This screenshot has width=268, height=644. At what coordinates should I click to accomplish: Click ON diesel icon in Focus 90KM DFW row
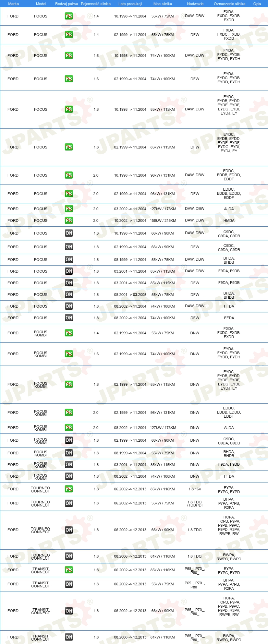click(x=69, y=247)
